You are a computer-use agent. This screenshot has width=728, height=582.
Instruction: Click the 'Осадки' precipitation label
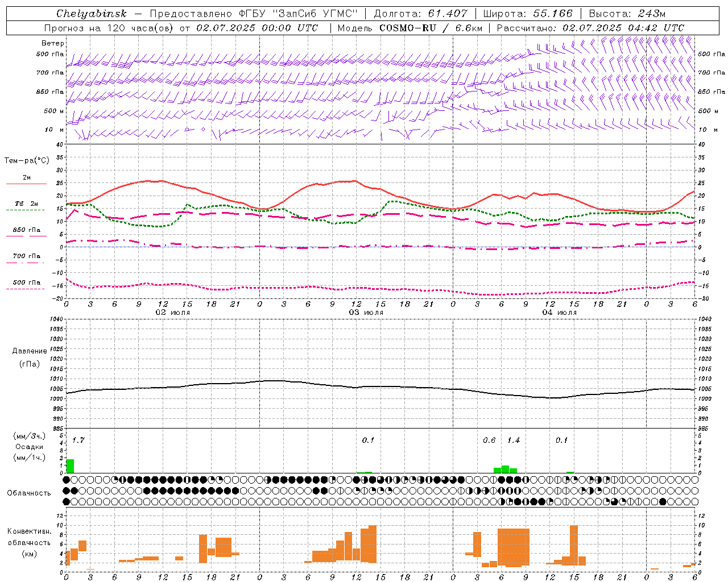[x=30, y=447]
